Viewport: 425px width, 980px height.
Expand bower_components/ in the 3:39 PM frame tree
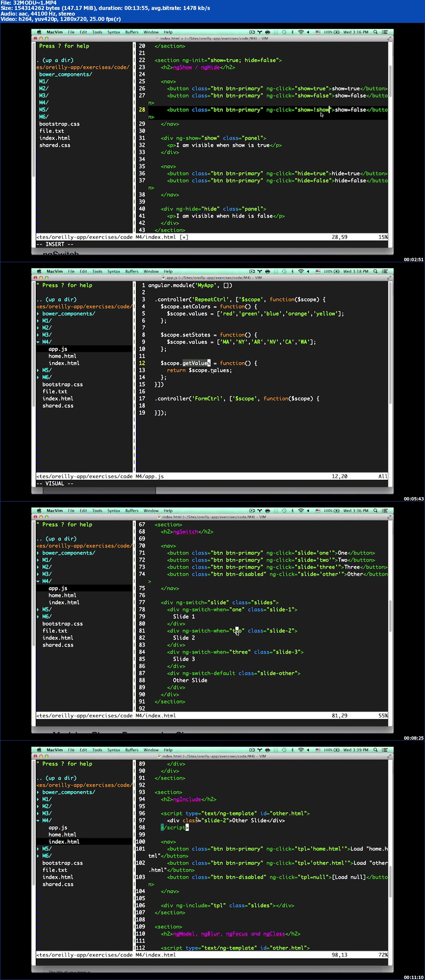[x=38, y=792]
